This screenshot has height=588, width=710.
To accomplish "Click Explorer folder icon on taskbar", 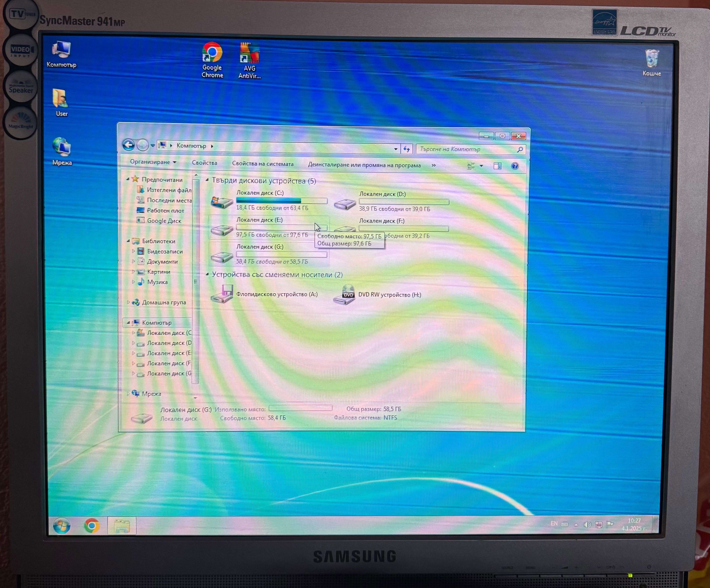I will (x=122, y=526).
